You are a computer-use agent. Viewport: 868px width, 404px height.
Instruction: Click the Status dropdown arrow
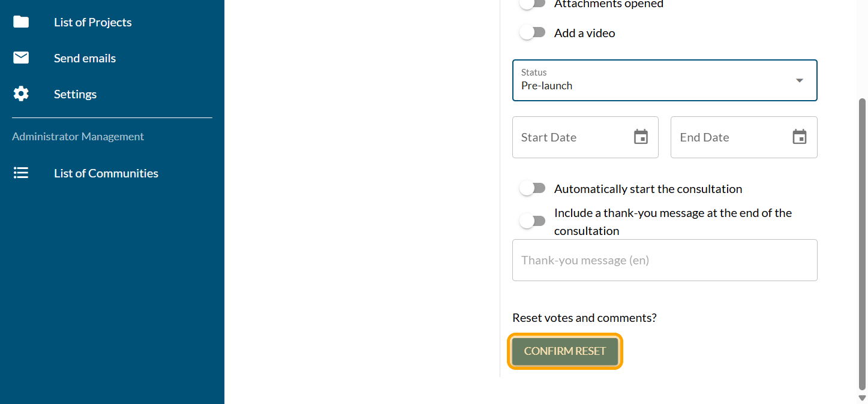[x=799, y=80]
